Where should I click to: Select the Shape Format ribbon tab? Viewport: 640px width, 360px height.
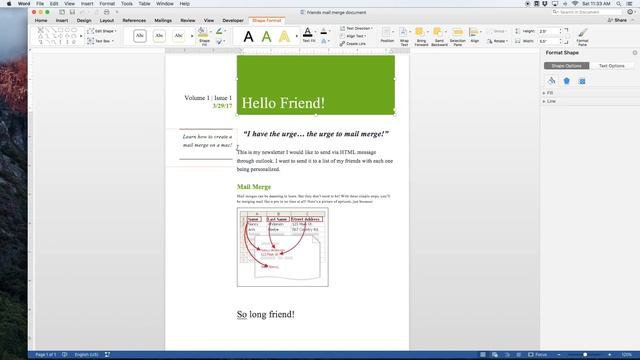(x=267, y=20)
